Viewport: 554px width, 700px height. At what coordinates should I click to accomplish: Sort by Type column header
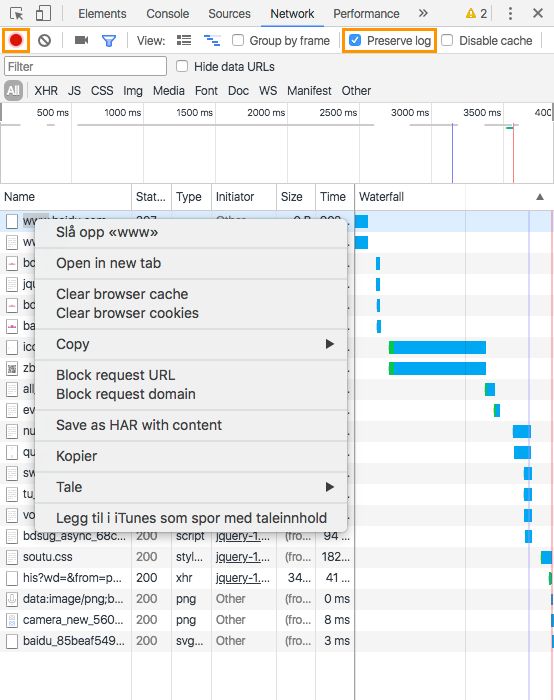pos(192,197)
